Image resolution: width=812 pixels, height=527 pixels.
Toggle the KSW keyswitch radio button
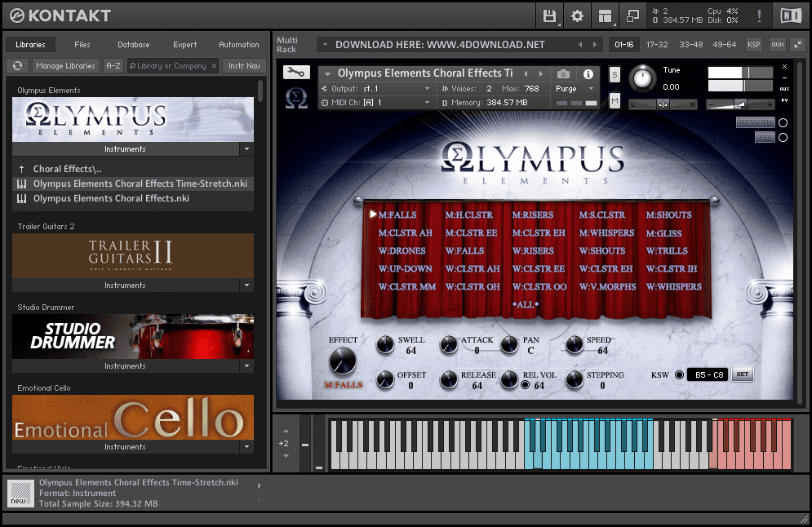click(680, 374)
